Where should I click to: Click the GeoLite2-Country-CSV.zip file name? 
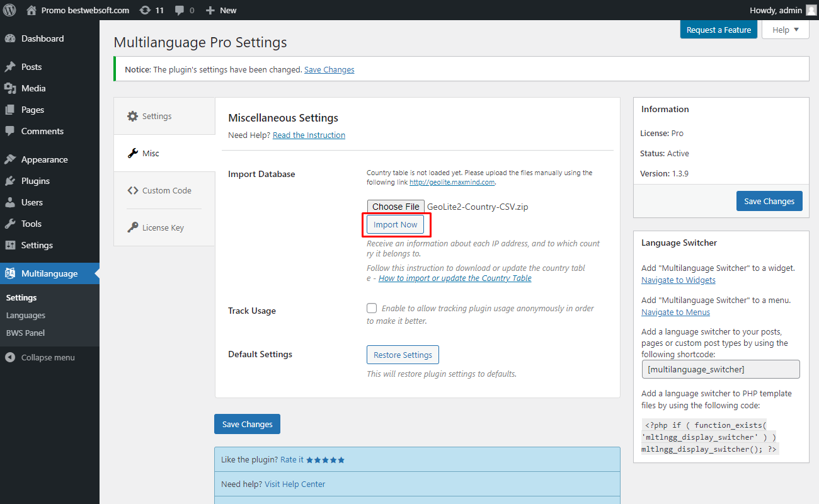(477, 207)
